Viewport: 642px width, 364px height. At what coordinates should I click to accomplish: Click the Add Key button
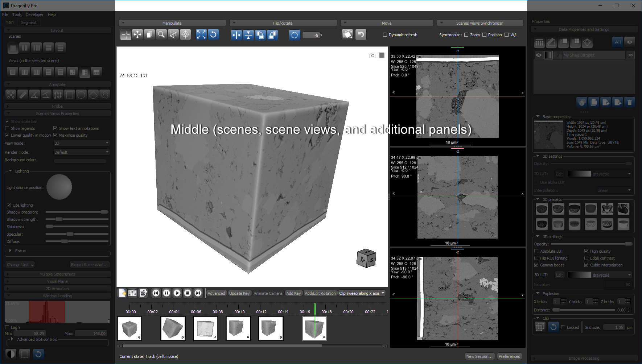point(293,293)
